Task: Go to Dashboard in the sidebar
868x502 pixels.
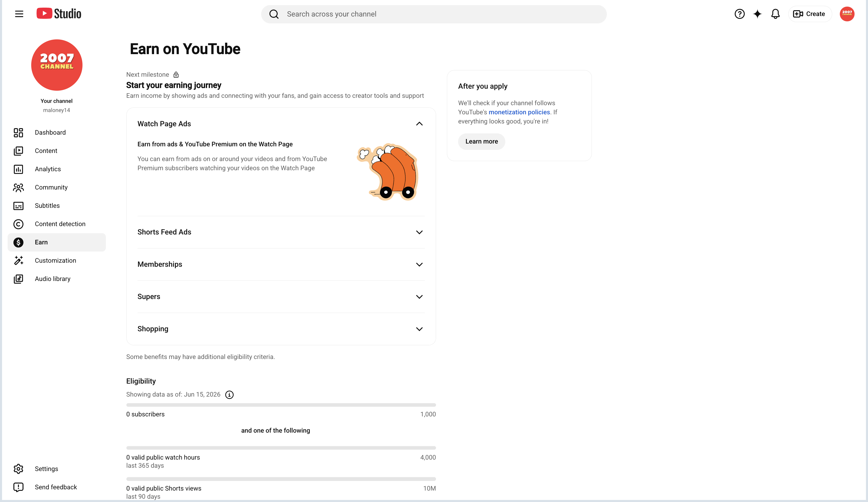Action: 57,132
